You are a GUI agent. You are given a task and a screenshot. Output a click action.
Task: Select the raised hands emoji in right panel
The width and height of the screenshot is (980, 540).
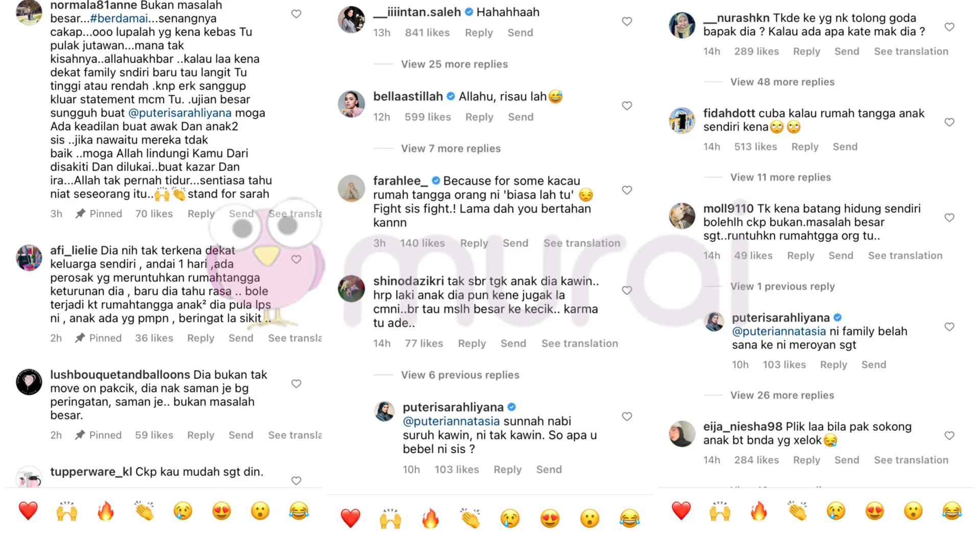pos(720,510)
